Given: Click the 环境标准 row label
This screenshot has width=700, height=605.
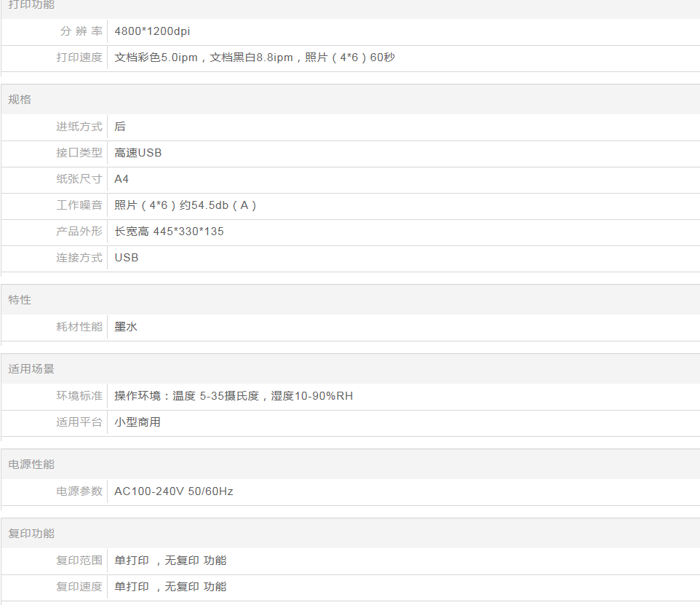Looking at the screenshot, I should [x=79, y=396].
